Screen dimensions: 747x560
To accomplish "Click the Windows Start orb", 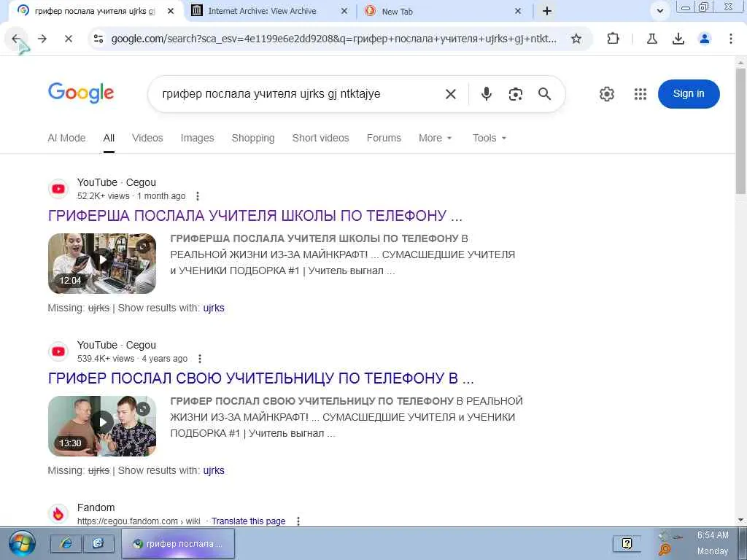I will 22,543.
